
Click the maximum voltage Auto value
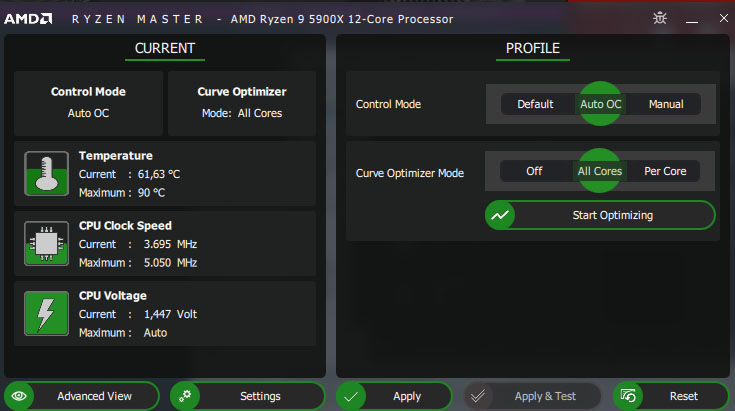coord(155,333)
